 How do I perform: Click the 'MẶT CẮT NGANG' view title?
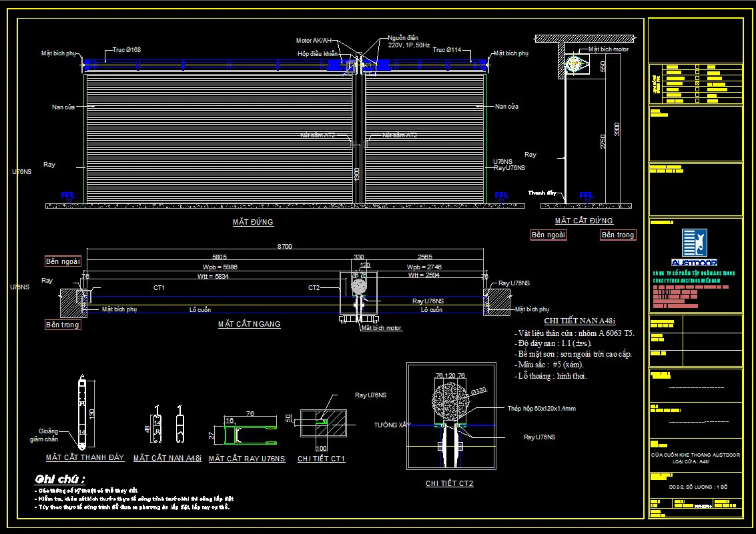point(250,324)
